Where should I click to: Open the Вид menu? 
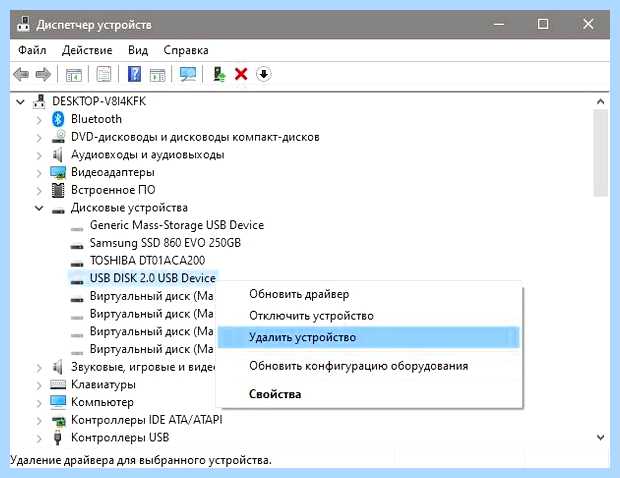138,50
